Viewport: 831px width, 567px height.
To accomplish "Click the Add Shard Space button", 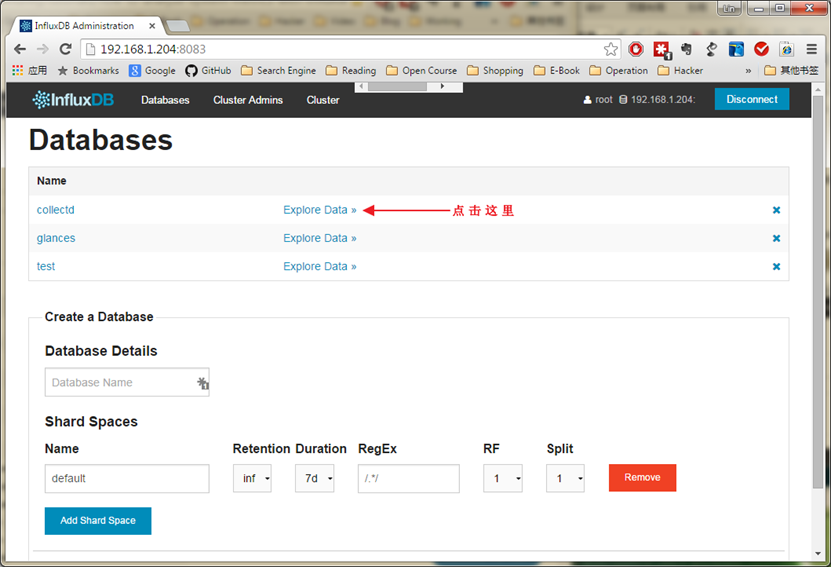I will 98,521.
